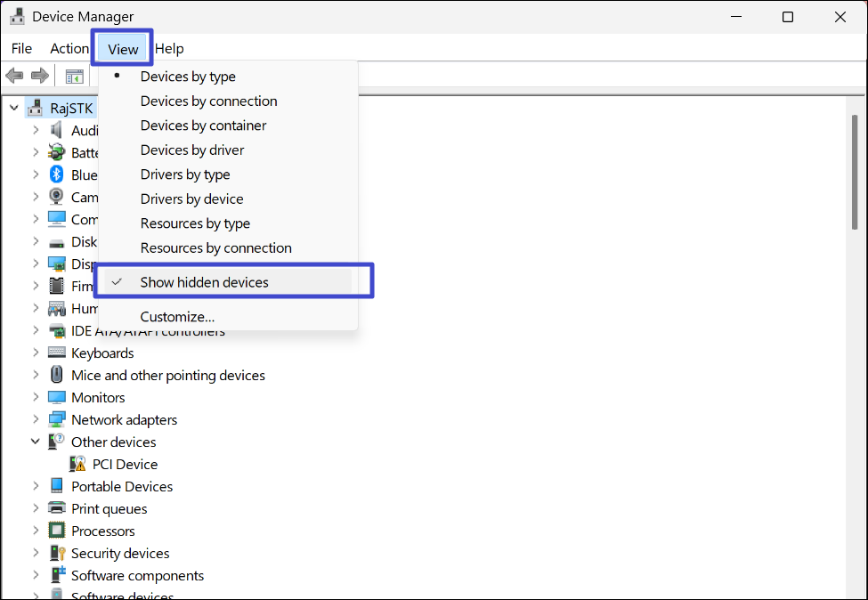The width and height of the screenshot is (868, 600).
Task: Collapse the Other devices category
Action: coord(36,442)
